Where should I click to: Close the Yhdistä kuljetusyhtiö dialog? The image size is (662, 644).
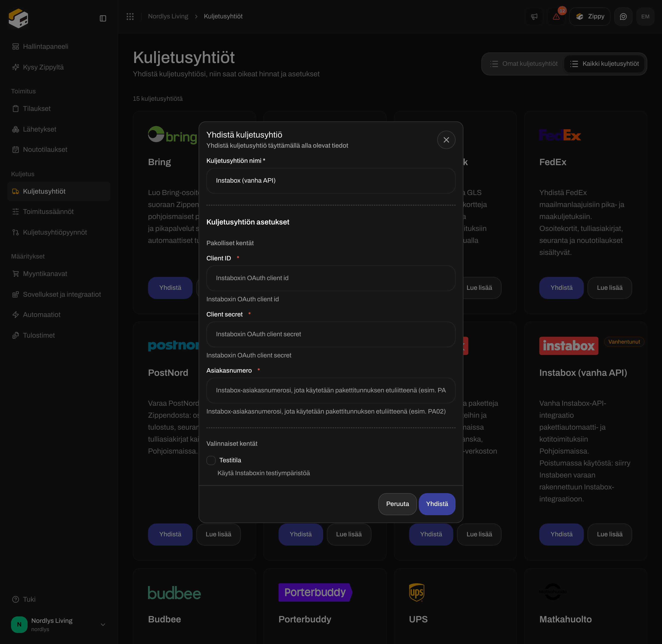point(446,140)
